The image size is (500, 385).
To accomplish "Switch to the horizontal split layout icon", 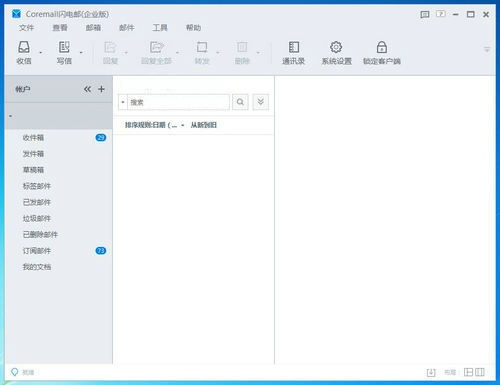I will click(x=468, y=372).
